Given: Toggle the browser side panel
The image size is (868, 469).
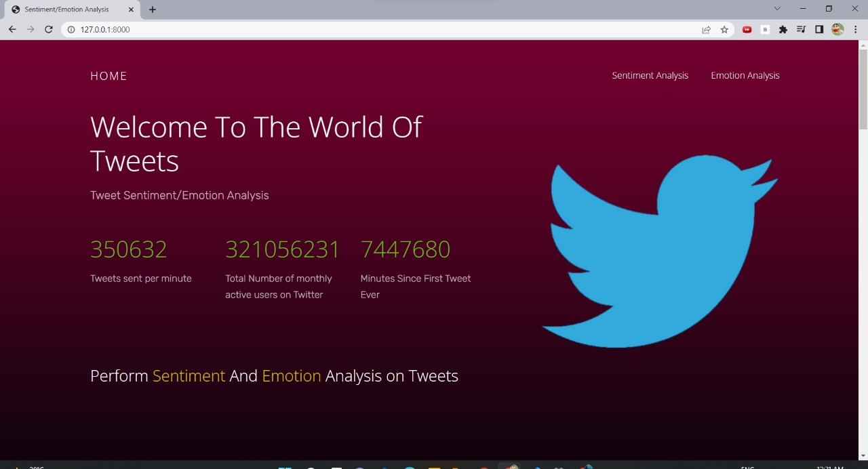Looking at the screenshot, I should [x=819, y=29].
